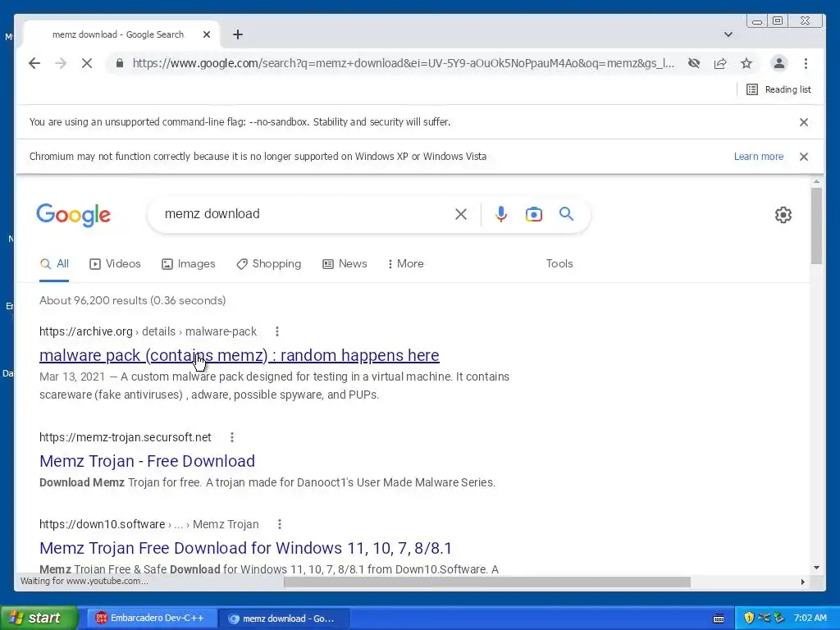Click the Google logo
Viewport: 840px width, 630px height.
pyautogui.click(x=73, y=215)
